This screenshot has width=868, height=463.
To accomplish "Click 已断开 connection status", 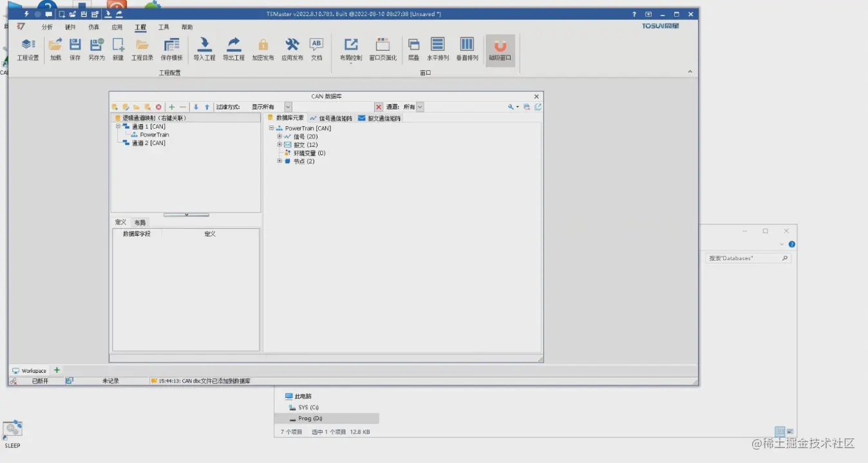I will 40,381.
